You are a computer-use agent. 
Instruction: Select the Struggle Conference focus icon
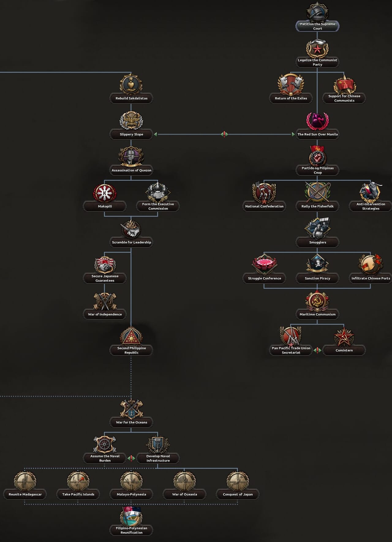(264, 264)
